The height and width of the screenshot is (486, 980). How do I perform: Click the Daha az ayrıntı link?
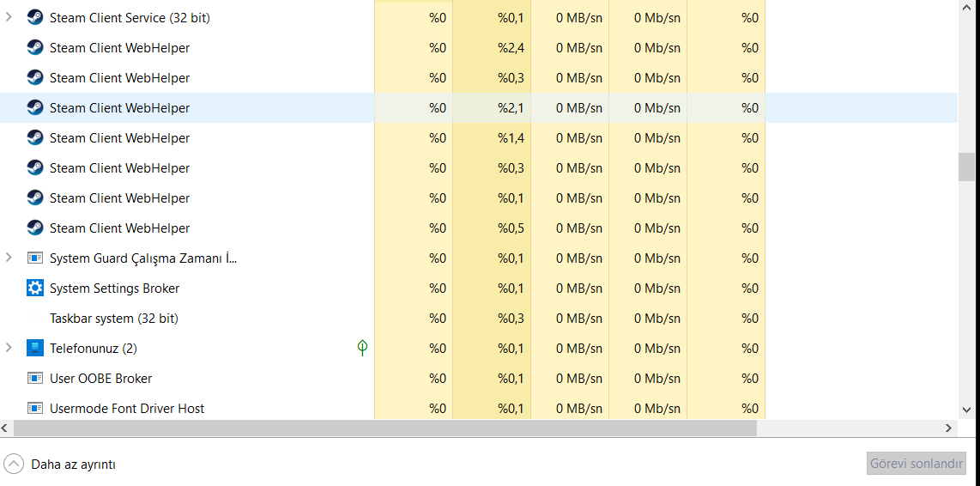tap(73, 465)
